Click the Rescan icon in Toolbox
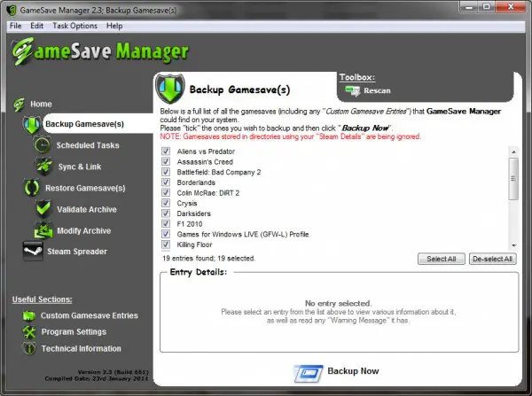Screen dimensions: 532x396 point(353,91)
